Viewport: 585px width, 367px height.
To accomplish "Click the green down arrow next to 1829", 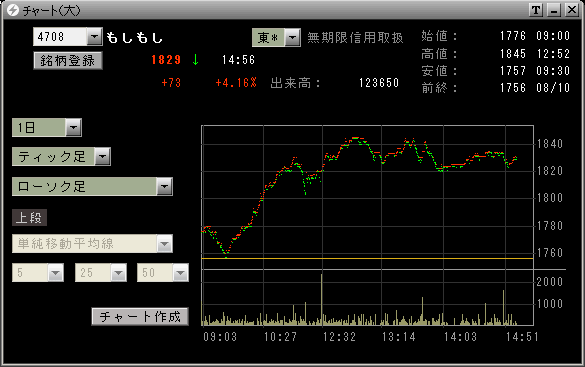I will tap(195, 60).
